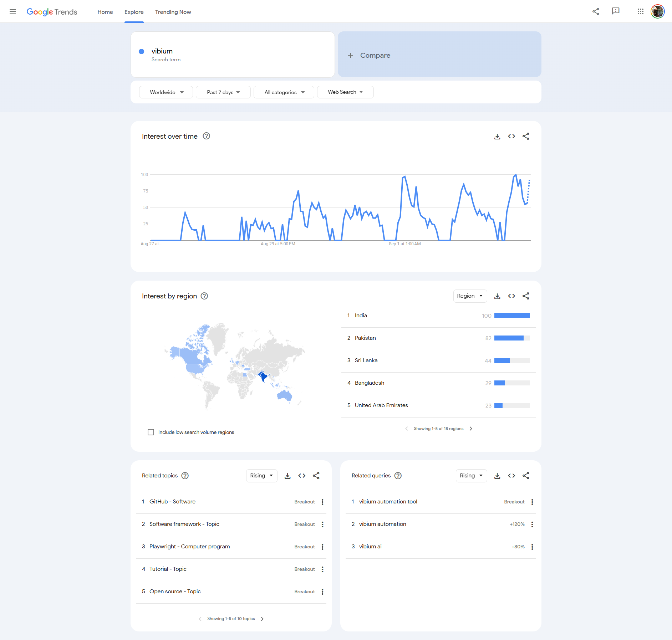Open more options for vibium automation tool

[x=532, y=502]
